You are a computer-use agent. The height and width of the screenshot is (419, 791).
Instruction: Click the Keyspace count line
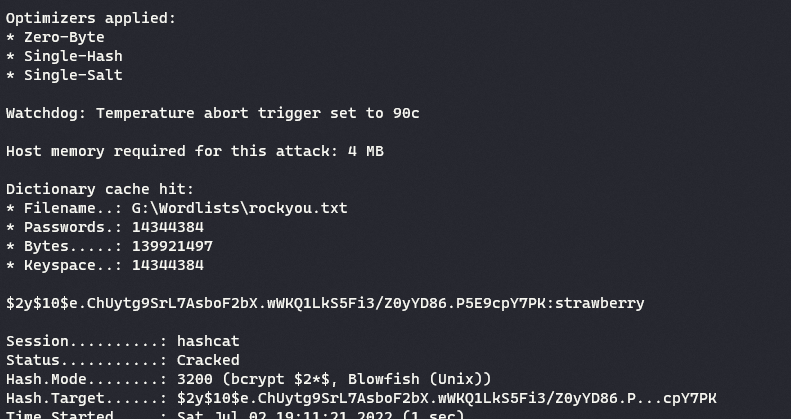pyautogui.click(x=105, y=265)
